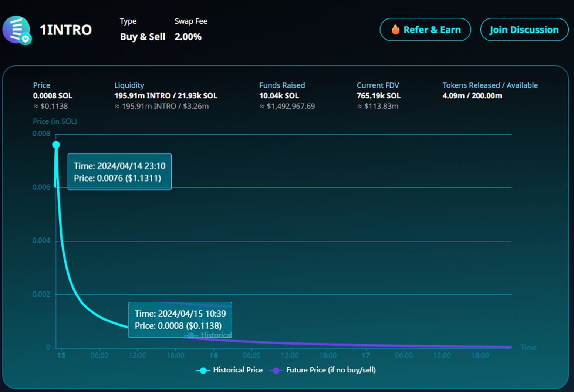Viewport: 574px width, 392px height.
Task: Click the 2.00% Swap Fee value
Action: 188,37
